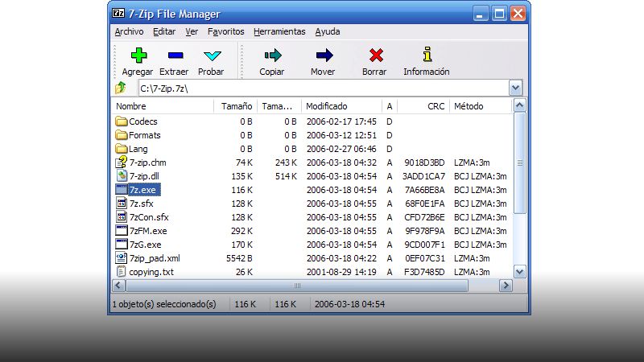This screenshot has height=362, width=644.
Task: Sort by the Método column header
Action: coord(481,106)
